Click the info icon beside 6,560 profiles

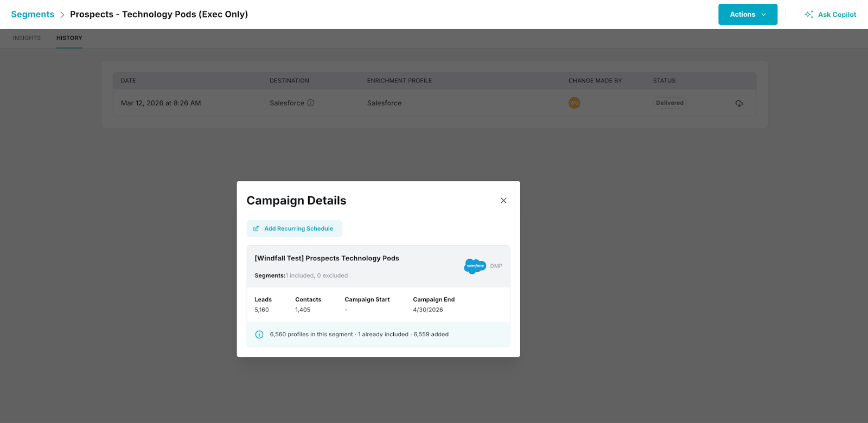click(x=259, y=335)
